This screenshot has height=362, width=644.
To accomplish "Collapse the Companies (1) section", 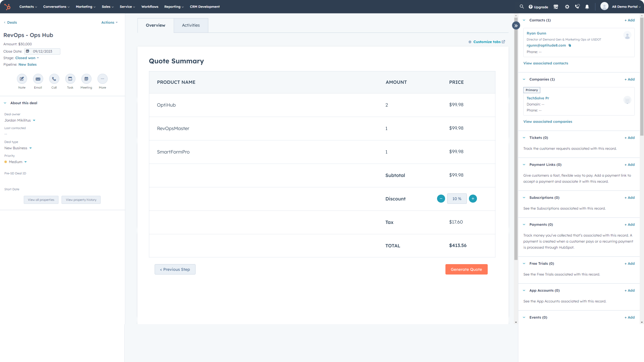I will tap(524, 79).
